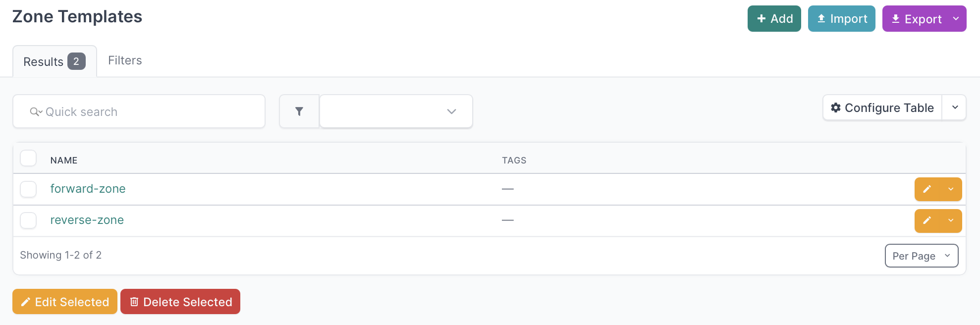The image size is (980, 325).
Task: Open the forward-zone template link
Action: coord(88,189)
